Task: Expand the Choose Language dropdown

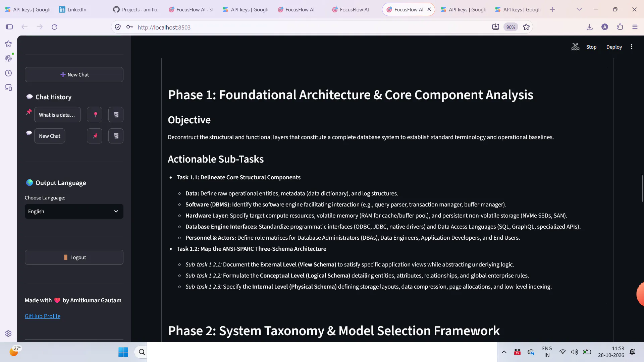Action: (74, 212)
